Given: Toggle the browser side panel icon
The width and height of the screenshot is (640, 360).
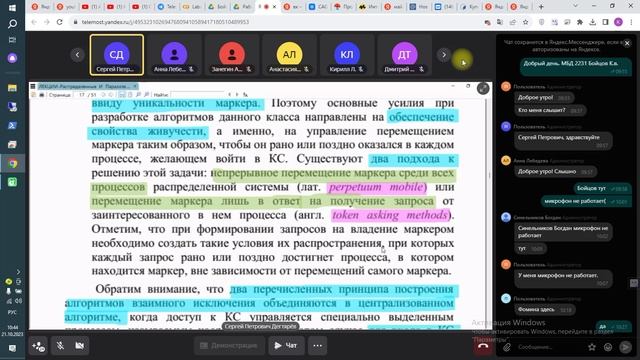Looking at the screenshot, I should pos(606,22).
